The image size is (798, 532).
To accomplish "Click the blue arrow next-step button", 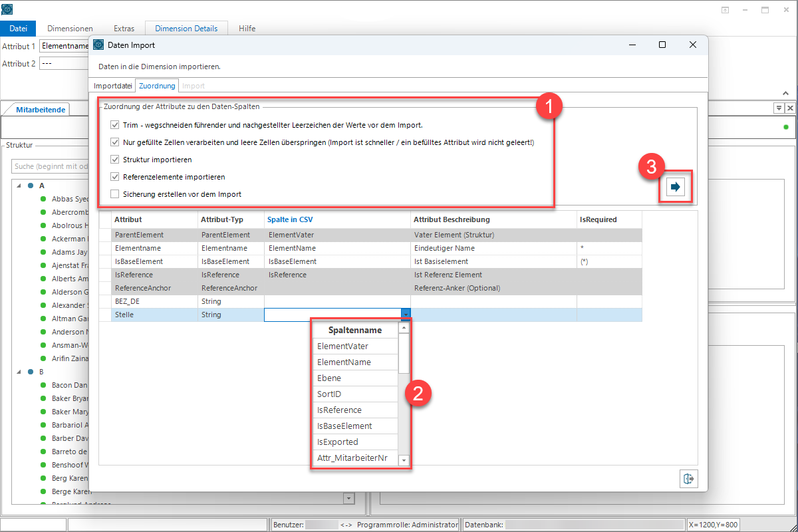I will point(676,187).
